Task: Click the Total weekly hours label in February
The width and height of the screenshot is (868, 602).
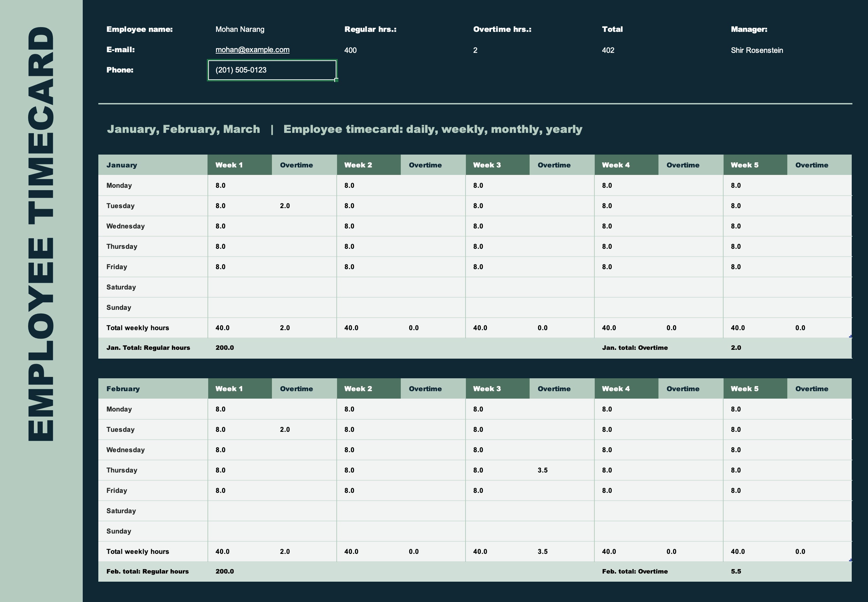Action: (x=137, y=551)
